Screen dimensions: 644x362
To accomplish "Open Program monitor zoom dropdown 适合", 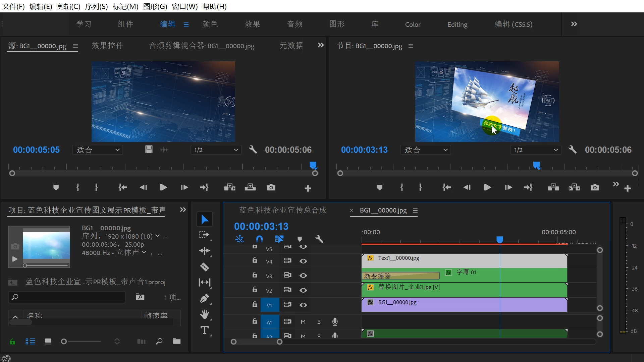I will click(x=425, y=150).
